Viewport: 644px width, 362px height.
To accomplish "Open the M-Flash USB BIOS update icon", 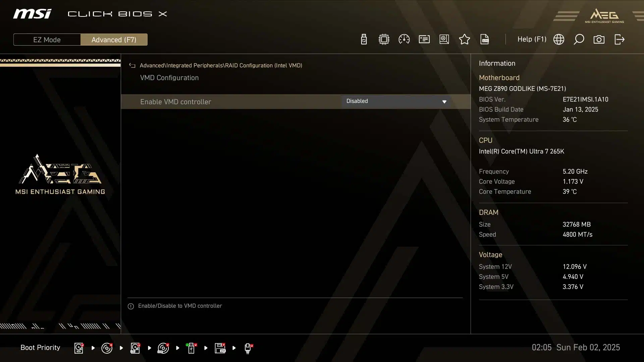I will pyautogui.click(x=364, y=39).
